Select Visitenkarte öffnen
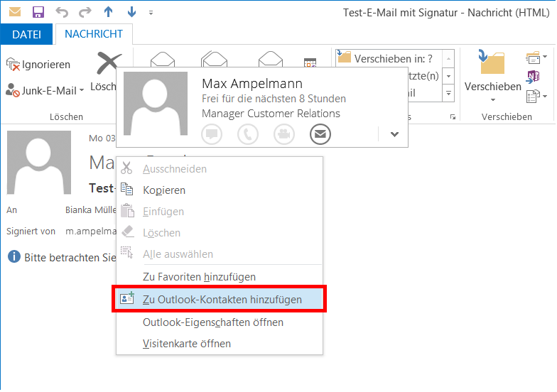 coord(220,344)
